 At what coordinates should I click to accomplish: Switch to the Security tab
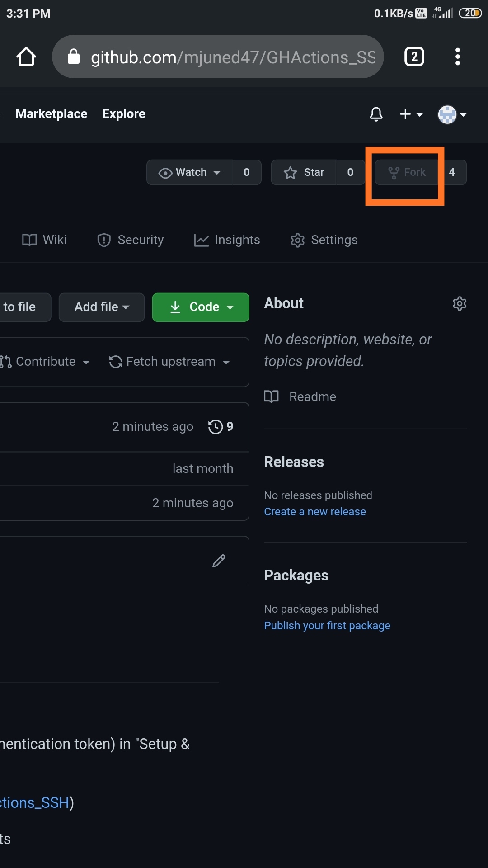131,240
